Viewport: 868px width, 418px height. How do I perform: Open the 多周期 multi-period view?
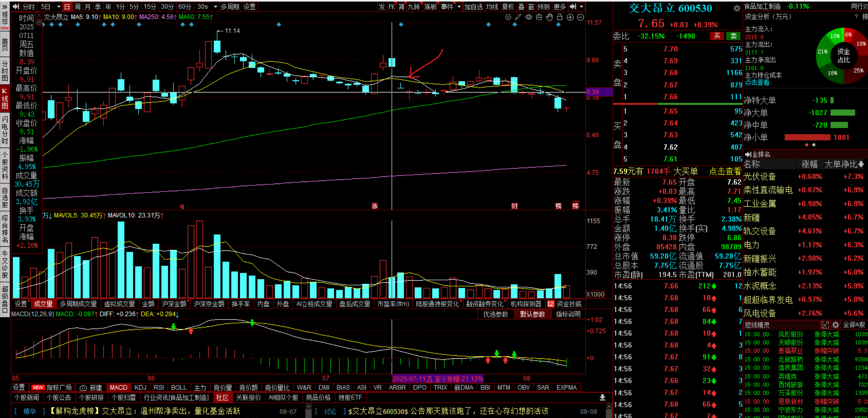(x=230, y=7)
